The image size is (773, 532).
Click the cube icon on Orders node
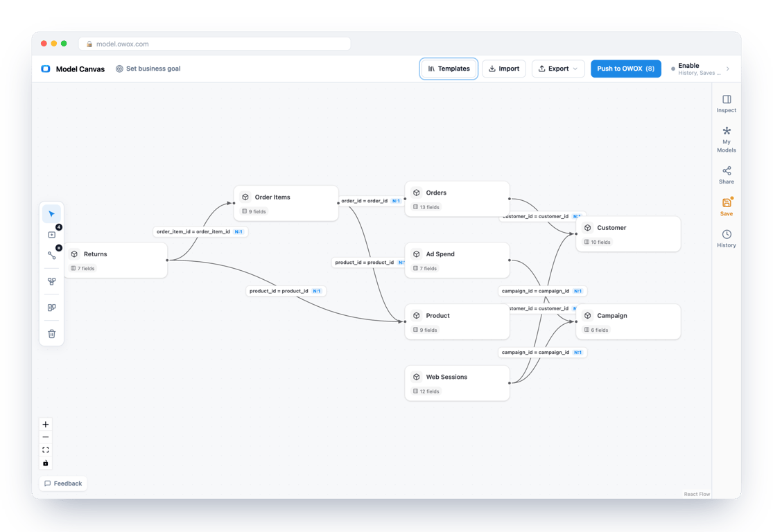[x=417, y=193]
